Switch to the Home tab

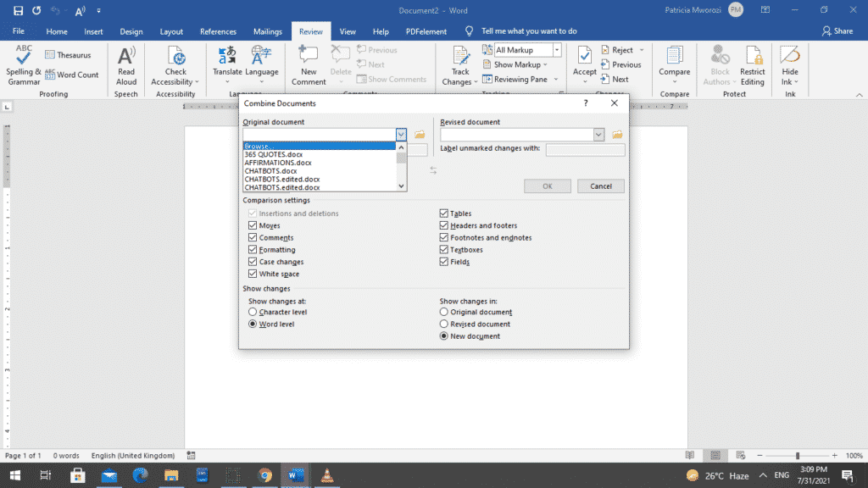(x=57, y=31)
